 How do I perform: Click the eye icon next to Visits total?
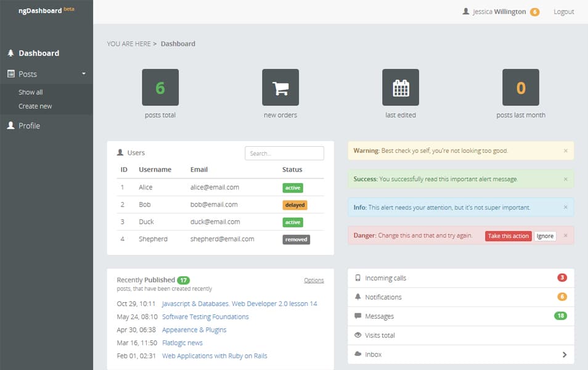tap(359, 335)
